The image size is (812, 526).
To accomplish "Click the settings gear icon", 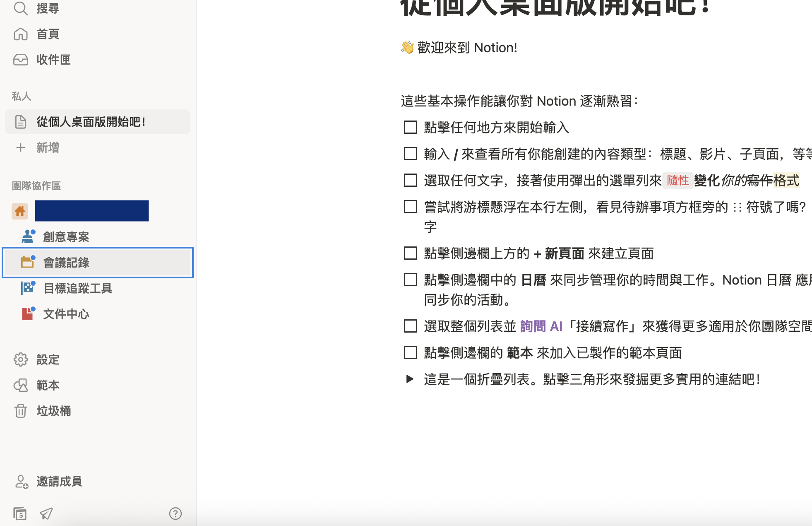I will click(20, 360).
